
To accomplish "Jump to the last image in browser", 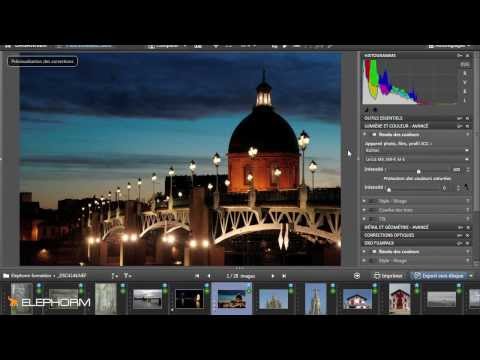I will coord(284,276).
